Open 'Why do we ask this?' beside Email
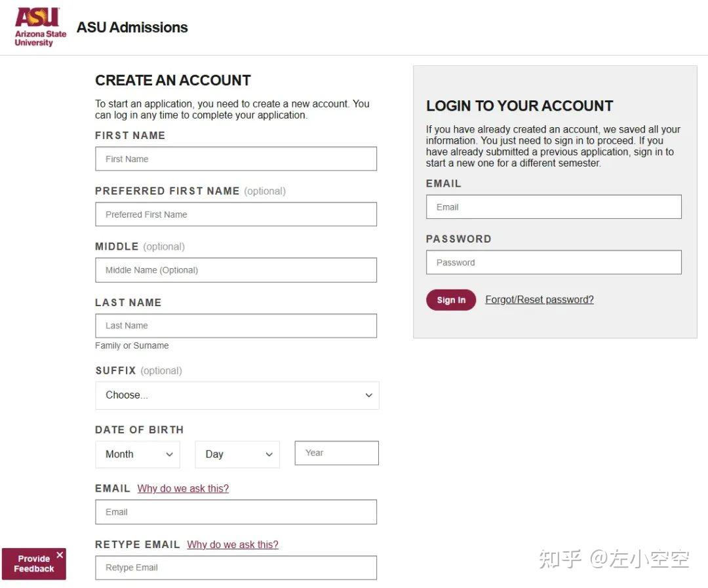Image resolution: width=708 pixels, height=588 pixels. 183,489
